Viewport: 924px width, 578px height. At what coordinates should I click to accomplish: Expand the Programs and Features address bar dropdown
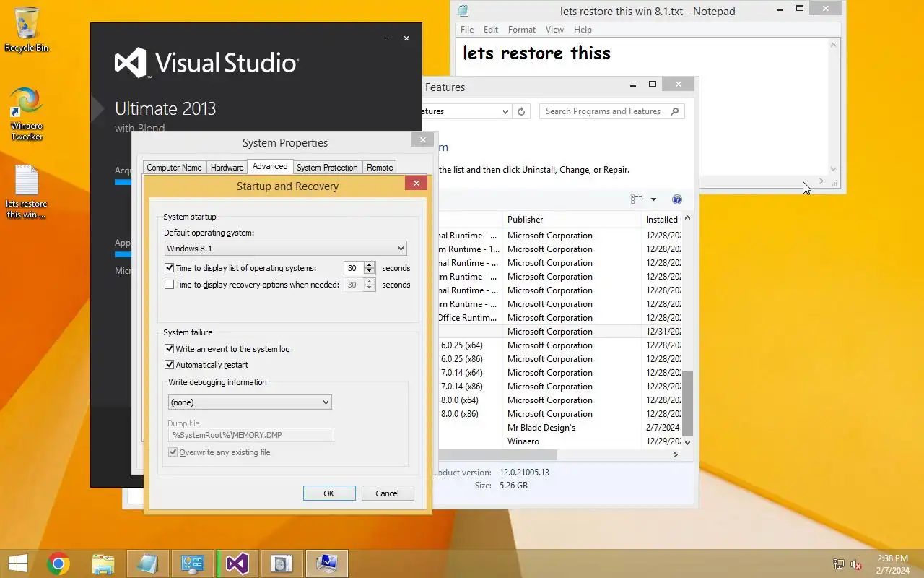click(x=505, y=111)
